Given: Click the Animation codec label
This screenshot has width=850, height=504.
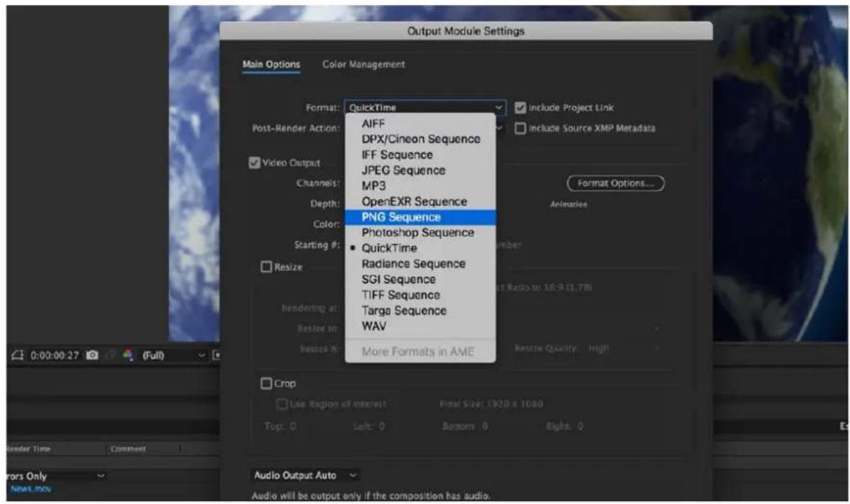Looking at the screenshot, I should [x=568, y=204].
